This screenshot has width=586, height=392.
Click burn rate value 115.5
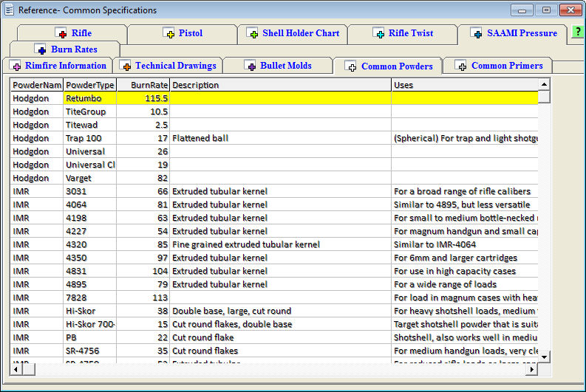143,98
